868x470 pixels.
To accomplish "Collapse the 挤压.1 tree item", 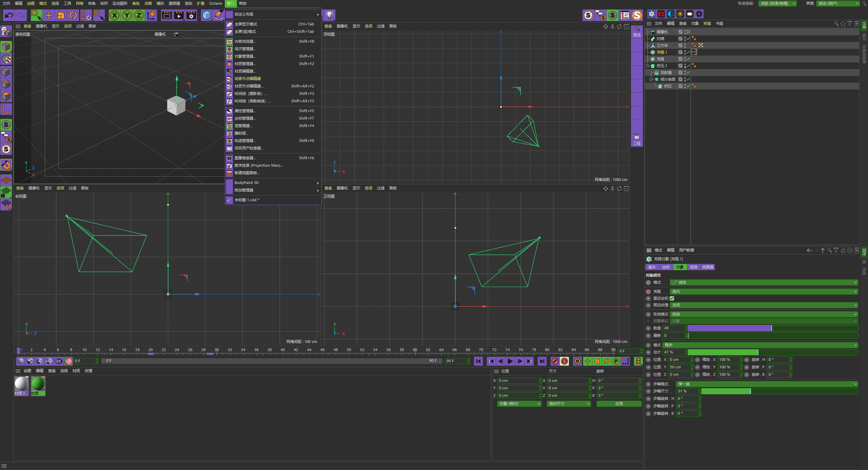I will [x=647, y=66].
